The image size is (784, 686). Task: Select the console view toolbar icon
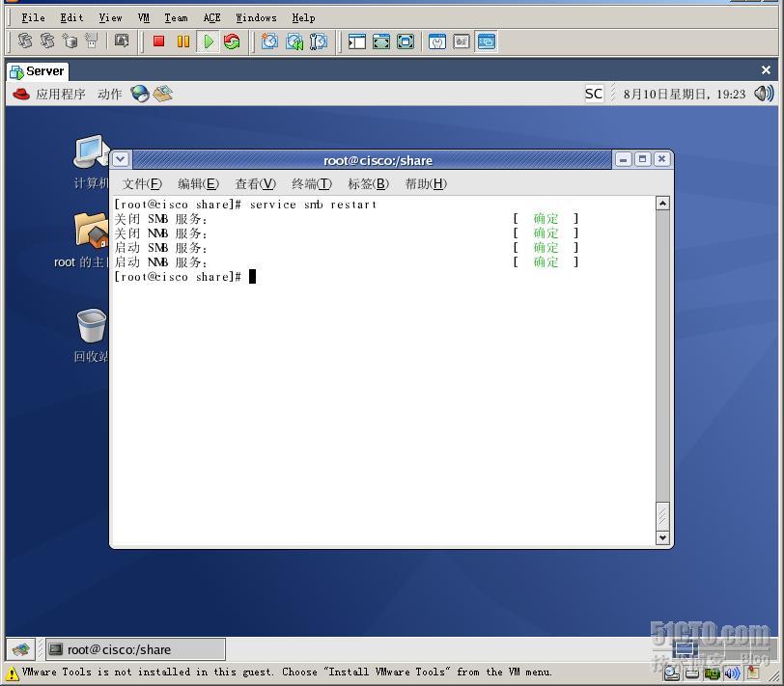[486, 41]
